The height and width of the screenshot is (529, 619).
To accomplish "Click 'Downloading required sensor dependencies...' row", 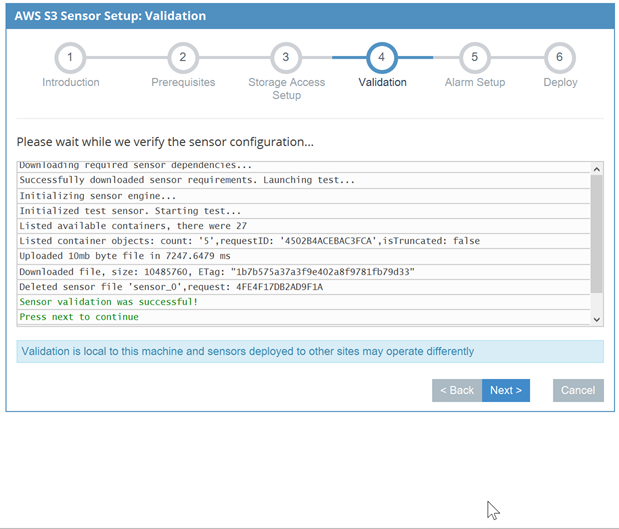I will [303, 166].
